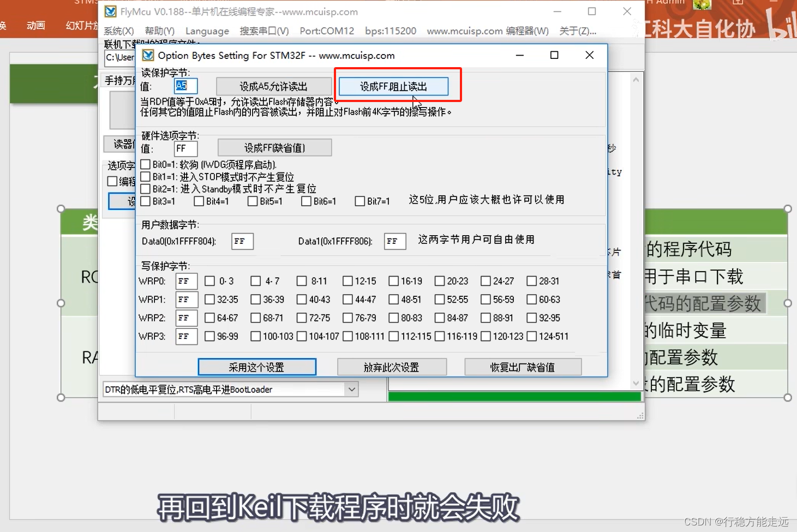Check the 48-51 write protect box

[x=393, y=300]
